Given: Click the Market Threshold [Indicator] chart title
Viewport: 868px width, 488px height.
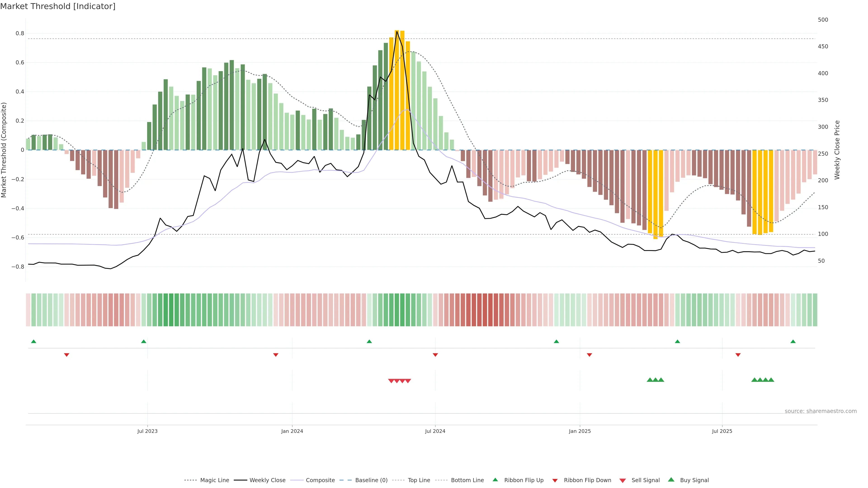Looking at the screenshot, I should pyautogui.click(x=58, y=6).
